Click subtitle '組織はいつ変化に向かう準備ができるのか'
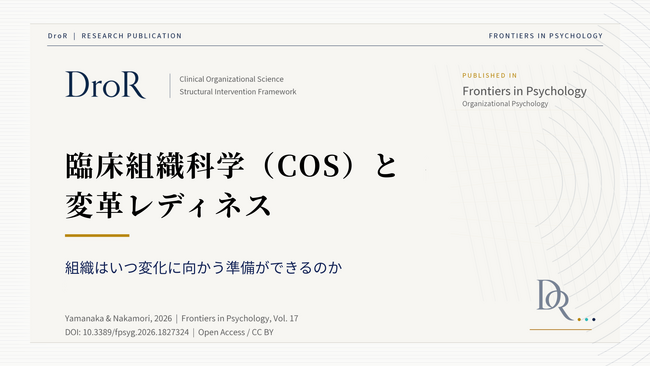 pyautogui.click(x=204, y=267)
